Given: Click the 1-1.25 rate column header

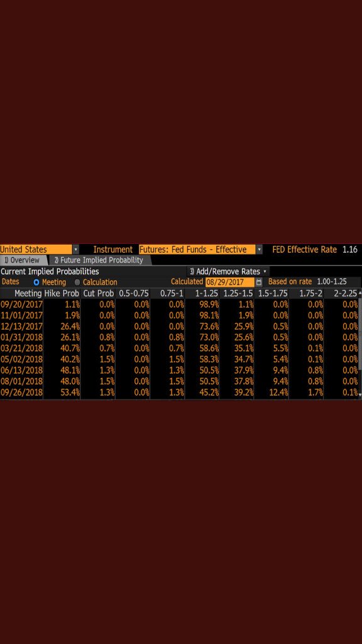Looking at the screenshot, I should (202, 294).
